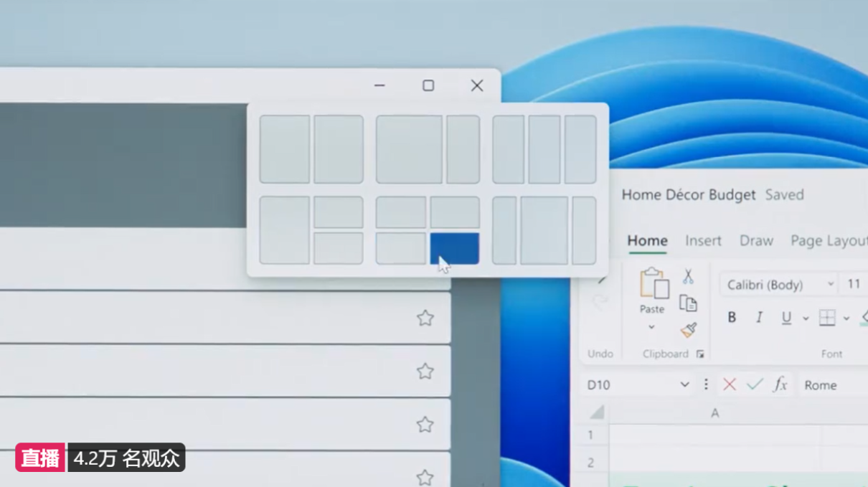Expand the Borders dropdown arrow

846,318
